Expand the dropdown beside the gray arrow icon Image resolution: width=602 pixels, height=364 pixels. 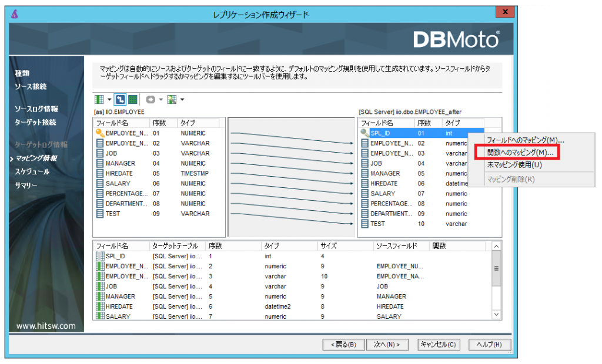pyautogui.click(x=160, y=99)
